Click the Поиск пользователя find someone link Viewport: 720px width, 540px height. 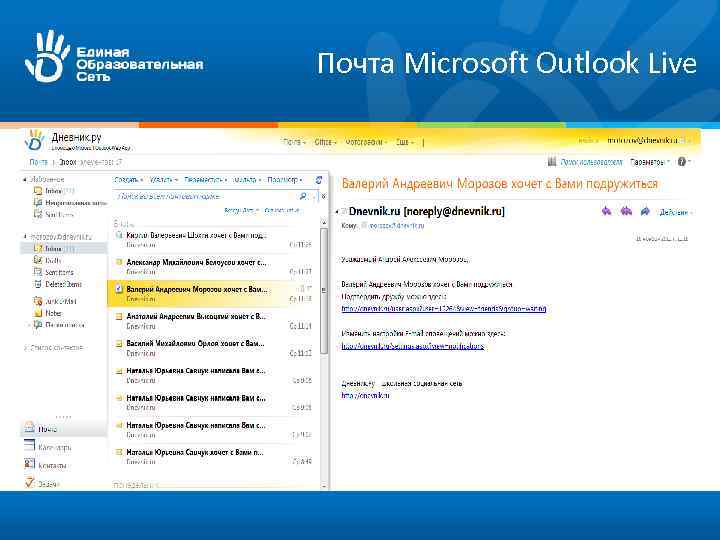pyautogui.click(x=591, y=162)
